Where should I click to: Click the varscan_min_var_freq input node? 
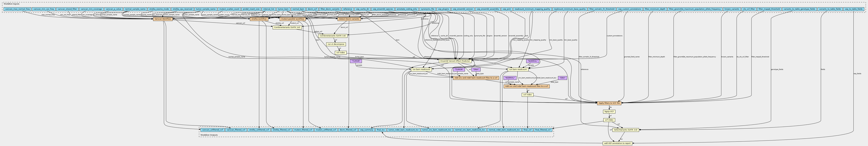tap(43, 9)
